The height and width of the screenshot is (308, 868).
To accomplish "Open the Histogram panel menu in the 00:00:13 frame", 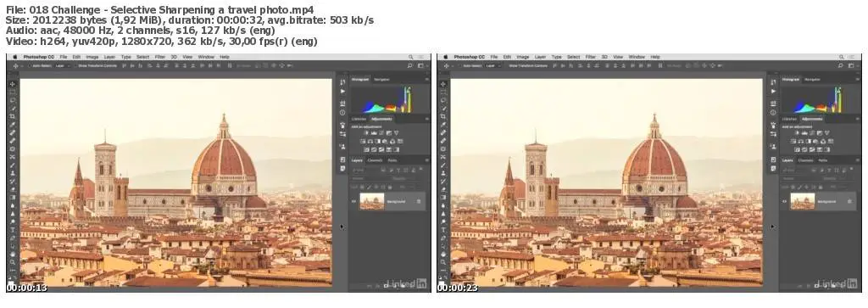I will coord(427,79).
